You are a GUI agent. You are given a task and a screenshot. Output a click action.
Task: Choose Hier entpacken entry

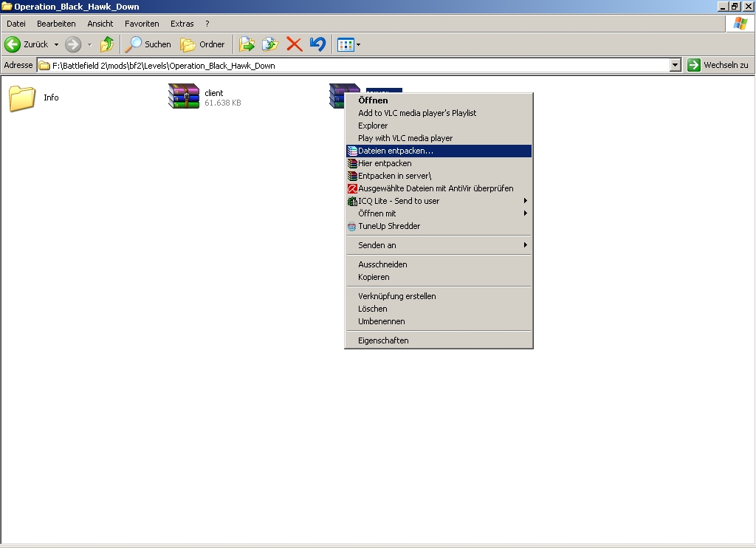[439, 163]
